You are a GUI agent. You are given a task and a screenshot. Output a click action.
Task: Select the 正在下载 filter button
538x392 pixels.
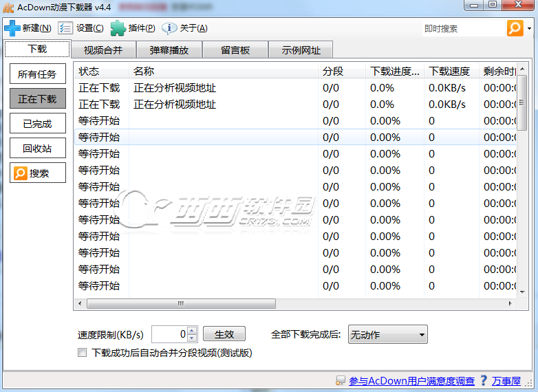pos(38,98)
